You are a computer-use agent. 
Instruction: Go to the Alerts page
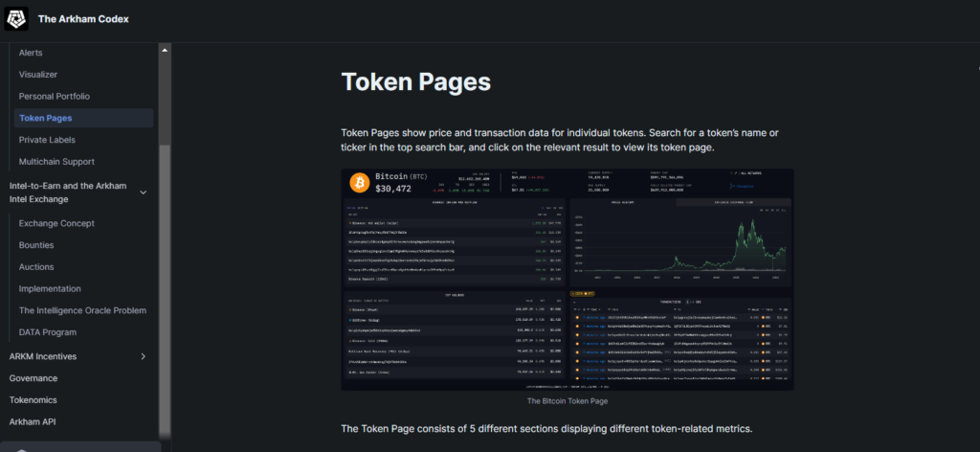click(x=31, y=53)
